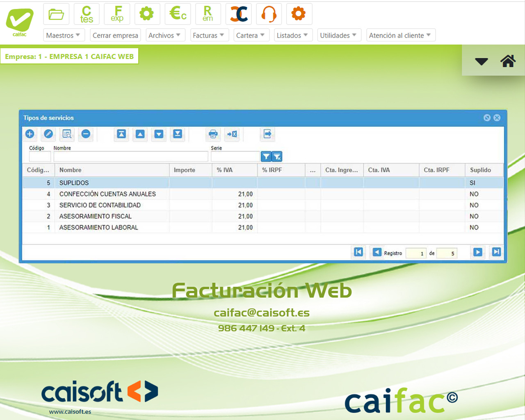Click the delete record minus icon
The image size is (525, 420).
coord(86,134)
